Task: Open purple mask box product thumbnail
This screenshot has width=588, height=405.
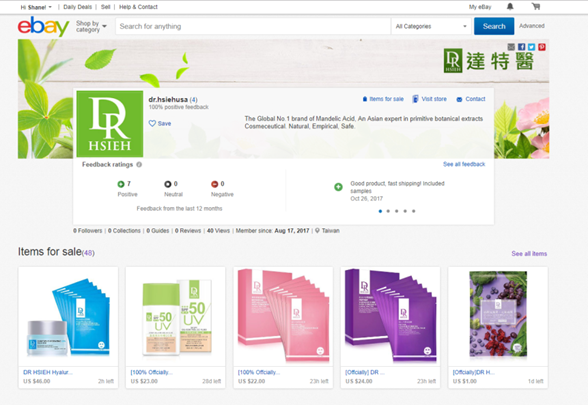Action: (390, 316)
